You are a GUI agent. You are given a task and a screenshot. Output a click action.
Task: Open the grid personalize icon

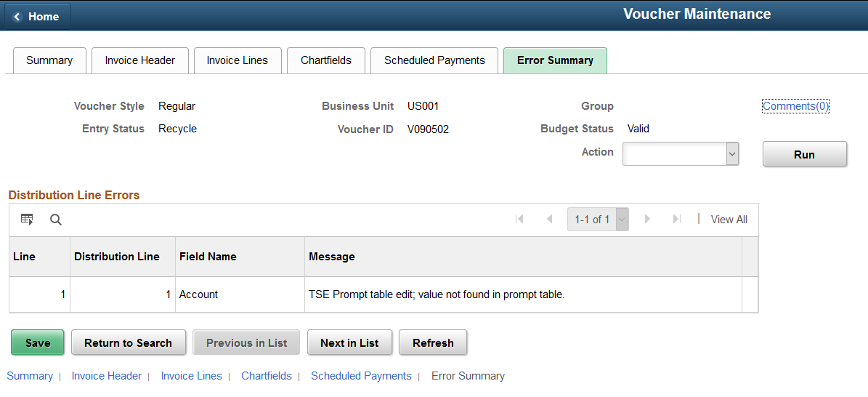click(27, 220)
